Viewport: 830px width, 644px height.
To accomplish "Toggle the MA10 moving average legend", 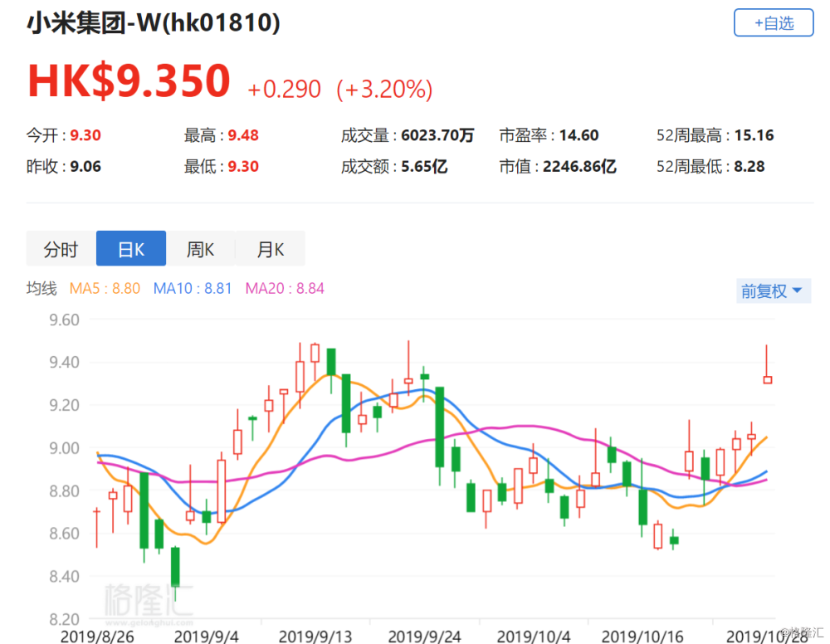I will point(193,289).
